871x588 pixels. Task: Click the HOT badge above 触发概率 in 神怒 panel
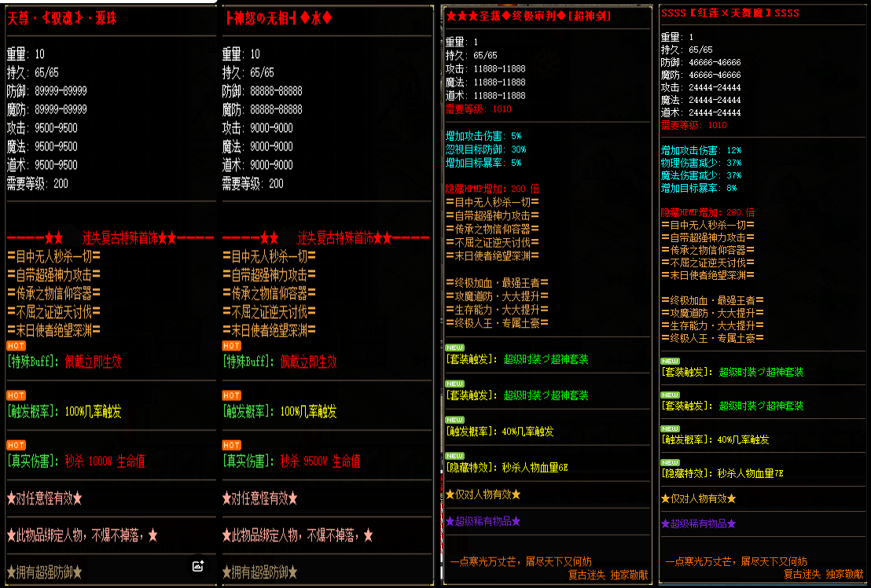coord(232,395)
